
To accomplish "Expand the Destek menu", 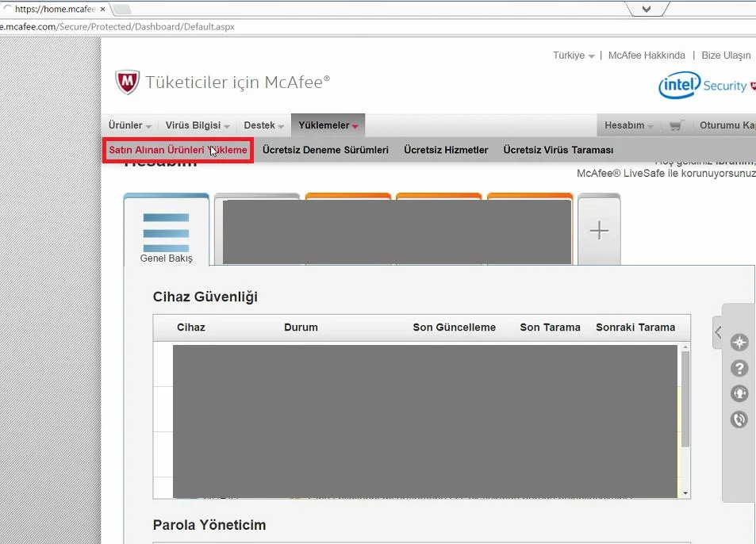I will (263, 125).
